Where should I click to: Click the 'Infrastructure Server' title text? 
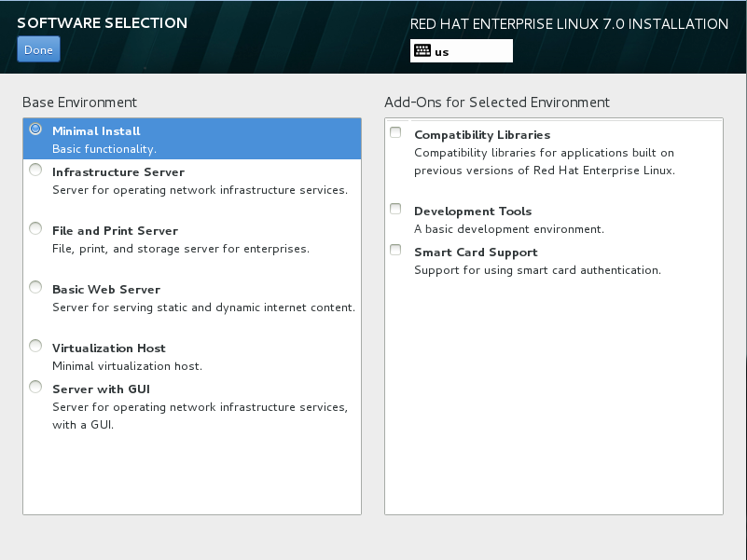point(118,172)
